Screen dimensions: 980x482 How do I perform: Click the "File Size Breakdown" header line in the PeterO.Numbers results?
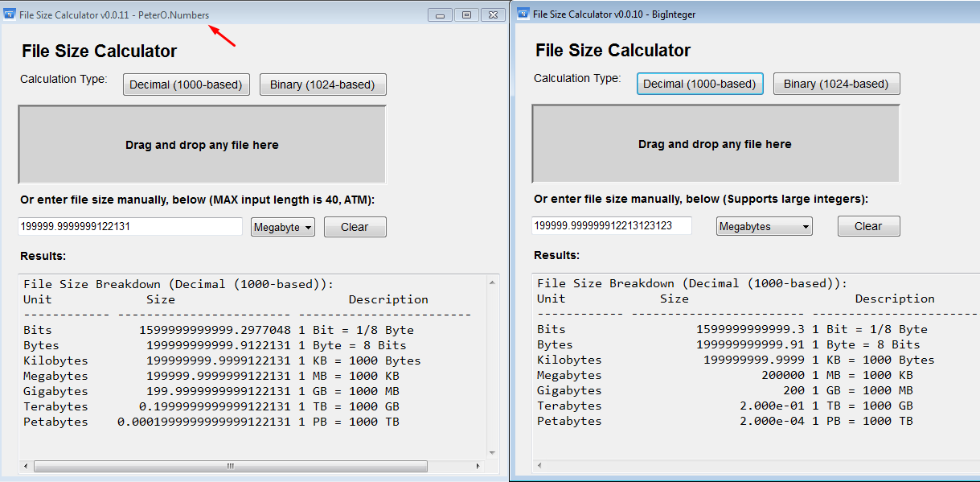pyautogui.click(x=178, y=284)
